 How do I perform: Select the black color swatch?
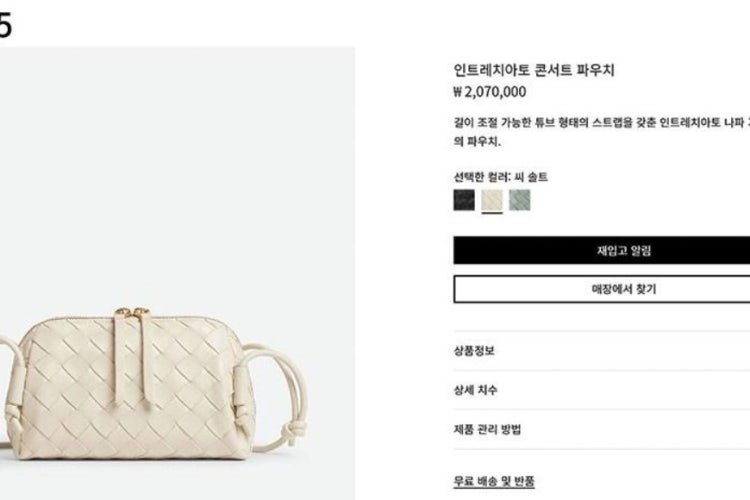464,200
